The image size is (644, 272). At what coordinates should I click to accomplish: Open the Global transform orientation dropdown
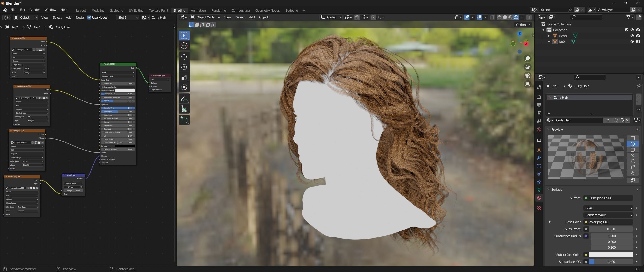click(331, 17)
